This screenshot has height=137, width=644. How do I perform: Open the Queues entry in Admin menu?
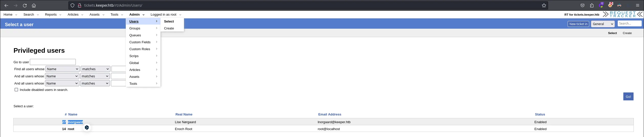[135, 35]
